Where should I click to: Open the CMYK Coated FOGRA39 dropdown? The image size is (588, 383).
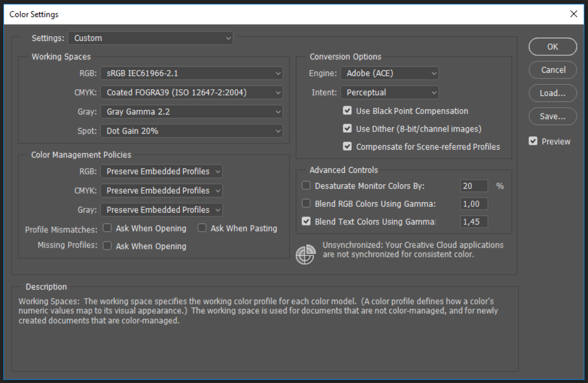192,92
